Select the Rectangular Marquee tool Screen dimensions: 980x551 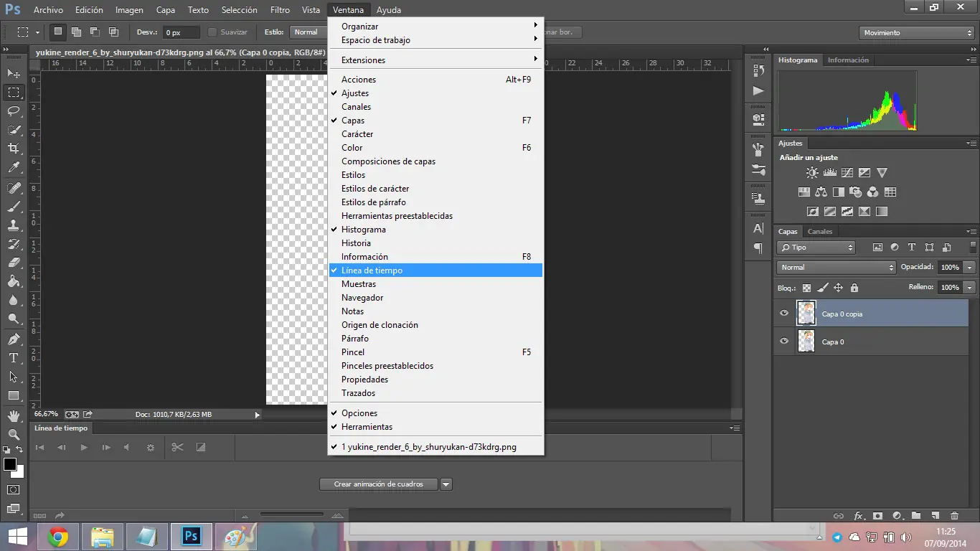[14, 93]
